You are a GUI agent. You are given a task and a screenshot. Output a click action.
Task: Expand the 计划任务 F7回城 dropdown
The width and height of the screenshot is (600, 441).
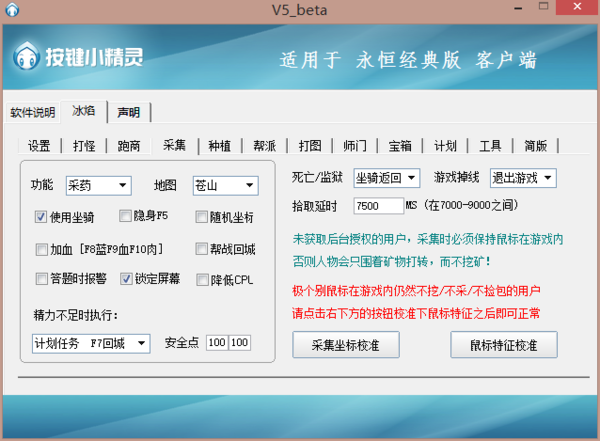click(91, 343)
